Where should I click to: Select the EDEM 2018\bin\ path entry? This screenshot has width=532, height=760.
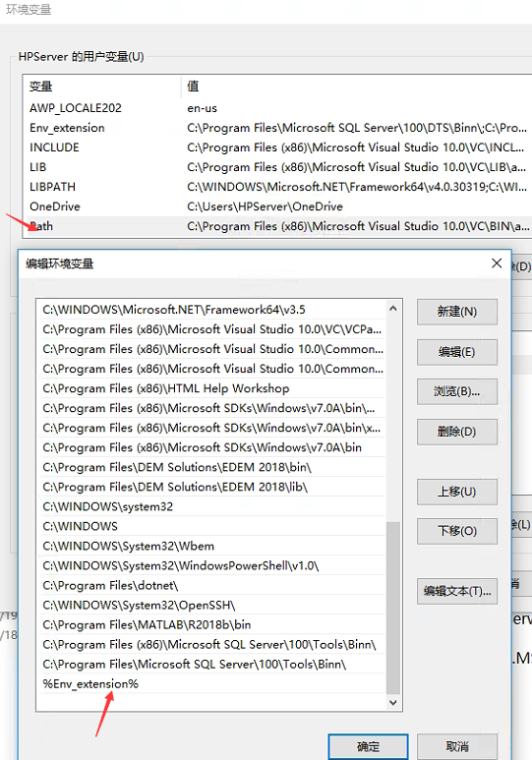(x=212, y=467)
